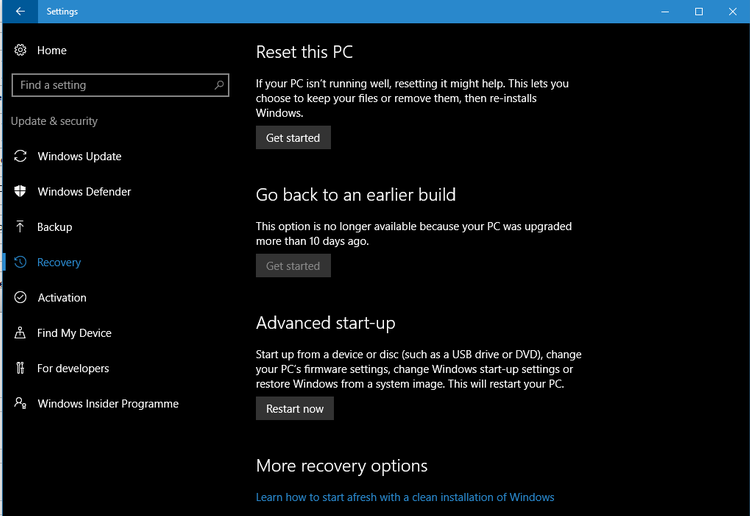Open clean installation of Windows link

(405, 497)
